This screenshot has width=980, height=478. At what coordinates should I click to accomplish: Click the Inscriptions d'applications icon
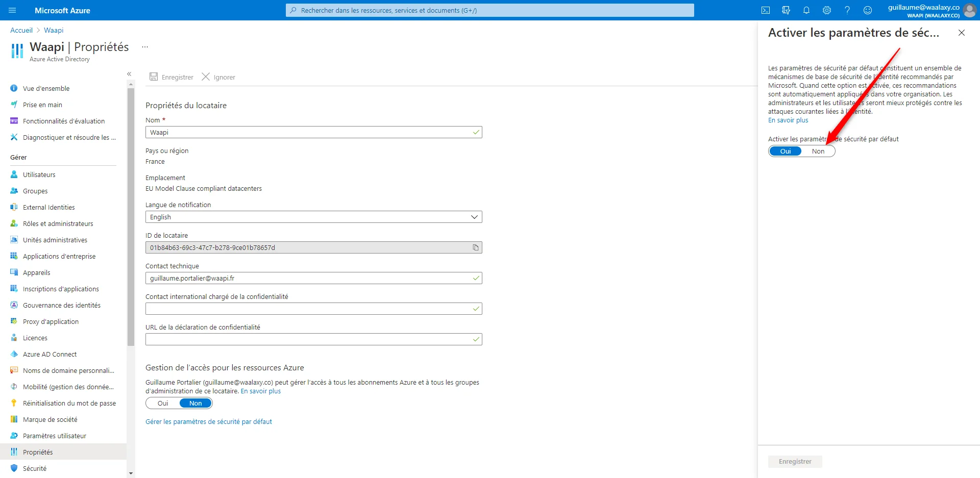[14, 289]
